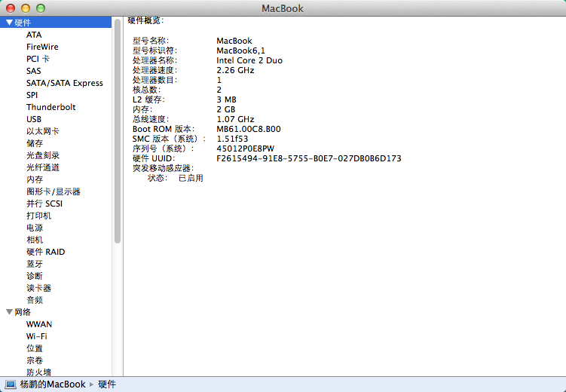Select the 音频 entry
The width and height of the screenshot is (566, 392).
click(35, 300)
